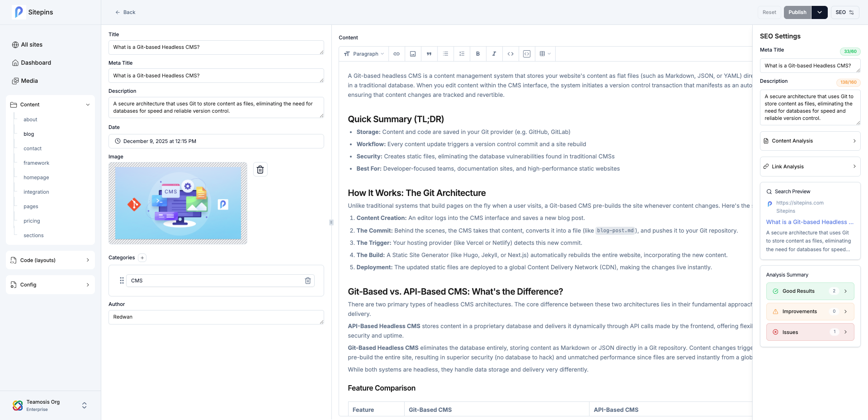
Task: Collapse the Content section in the sidebar
Action: pyautogui.click(x=88, y=104)
